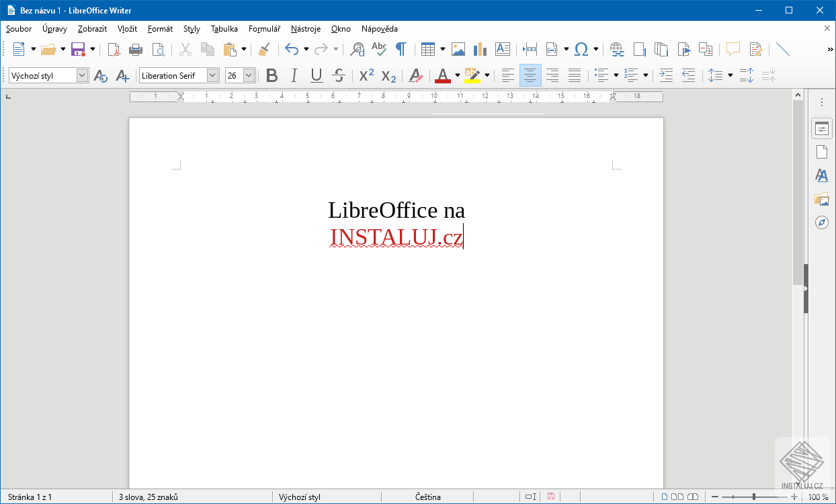Click the Čeština language status field
The image size is (836, 504).
(427, 497)
